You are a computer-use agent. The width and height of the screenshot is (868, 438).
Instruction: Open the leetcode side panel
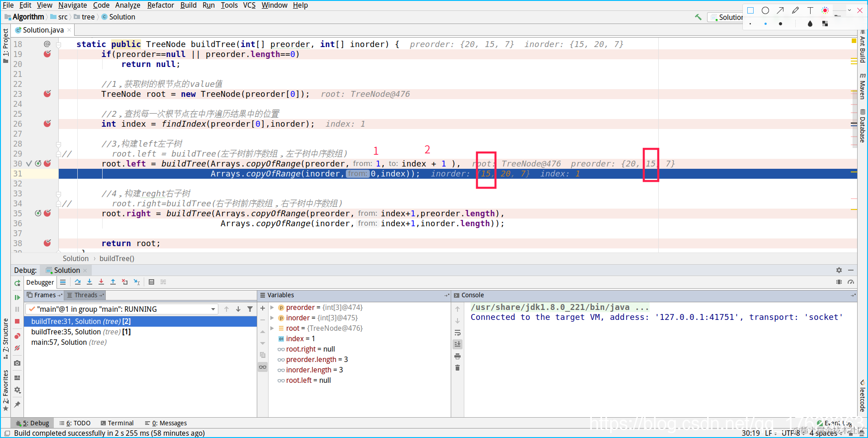862,395
